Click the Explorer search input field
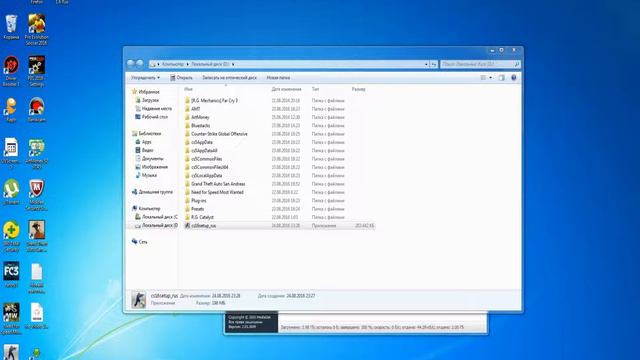This screenshot has height=360, width=640. (x=477, y=64)
